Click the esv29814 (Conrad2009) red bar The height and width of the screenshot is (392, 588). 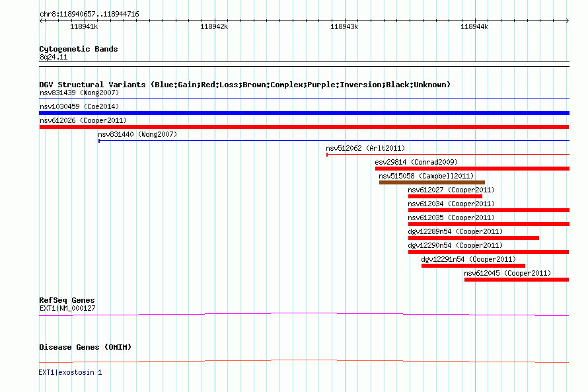tap(472, 169)
